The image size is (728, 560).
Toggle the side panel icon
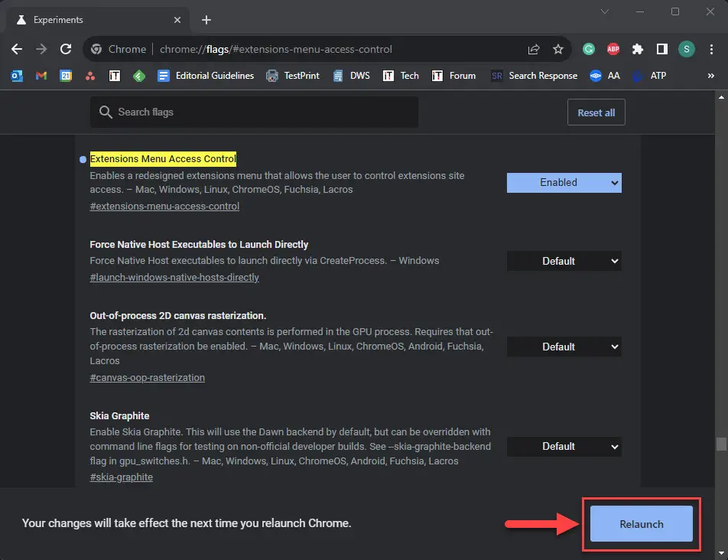(x=662, y=49)
